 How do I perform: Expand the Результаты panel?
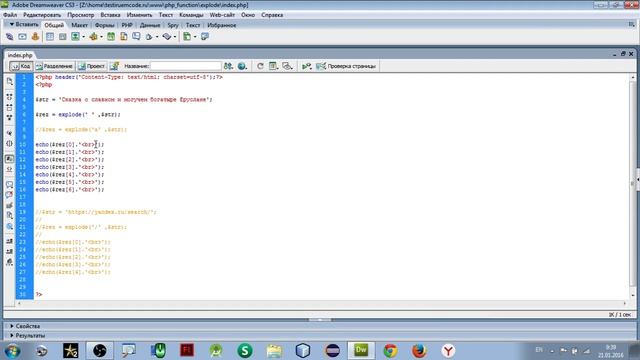[x=12, y=336]
